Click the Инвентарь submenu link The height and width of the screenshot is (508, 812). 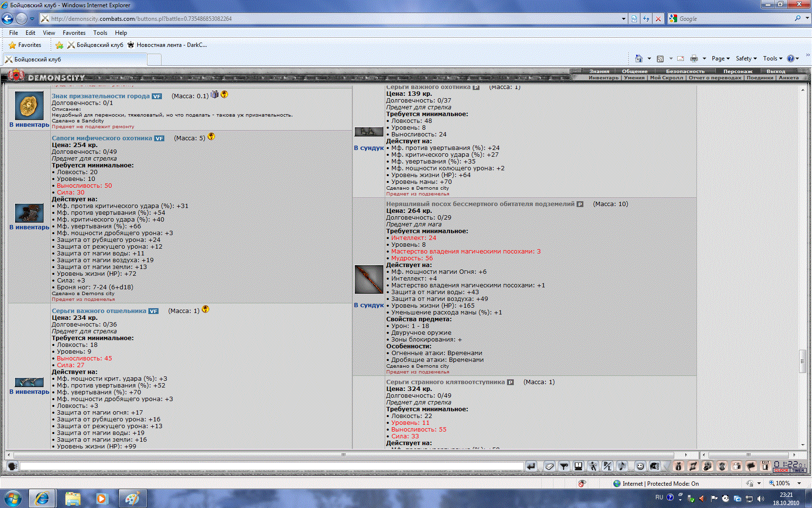pos(603,78)
